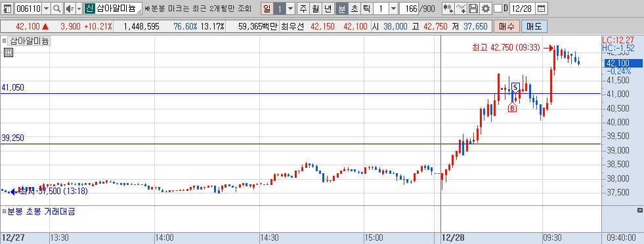
Task: Click the date field 12/28
Action: point(522,9)
